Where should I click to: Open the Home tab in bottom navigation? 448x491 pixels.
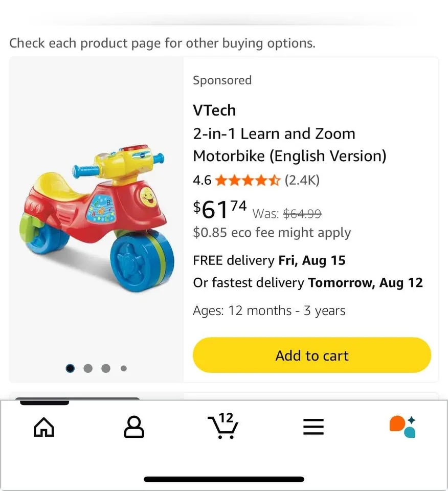tap(43, 427)
